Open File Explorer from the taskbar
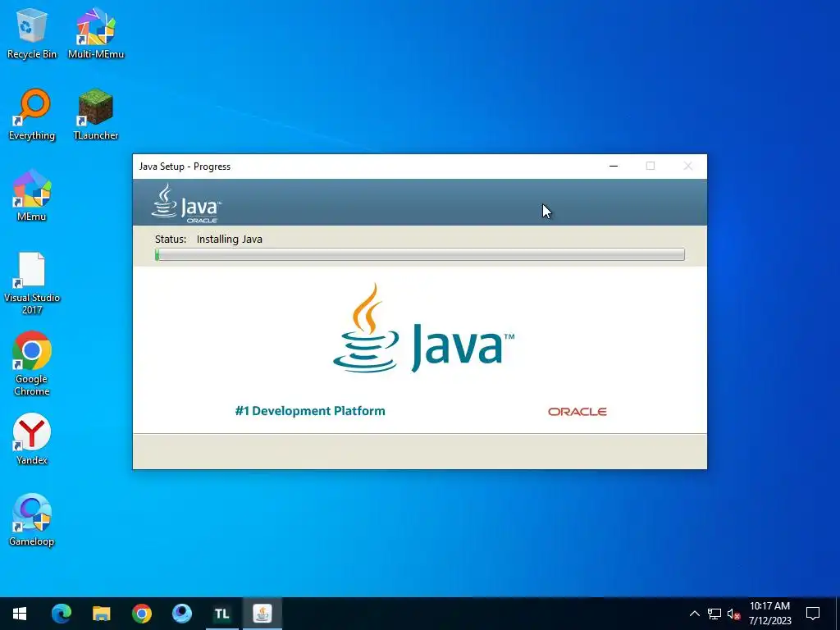840x630 pixels. pyautogui.click(x=101, y=614)
